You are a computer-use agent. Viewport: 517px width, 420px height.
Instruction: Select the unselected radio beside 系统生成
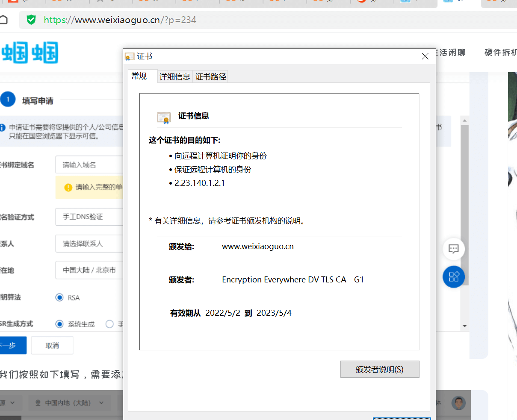pyautogui.click(x=109, y=324)
